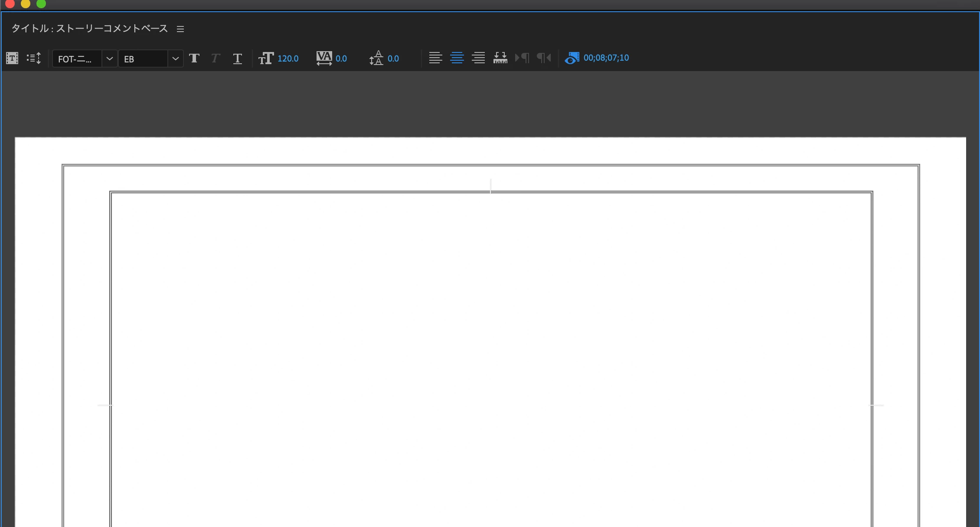The height and width of the screenshot is (527, 980).
Task: Open Roll/Crawl Options icon
Action: (34, 58)
